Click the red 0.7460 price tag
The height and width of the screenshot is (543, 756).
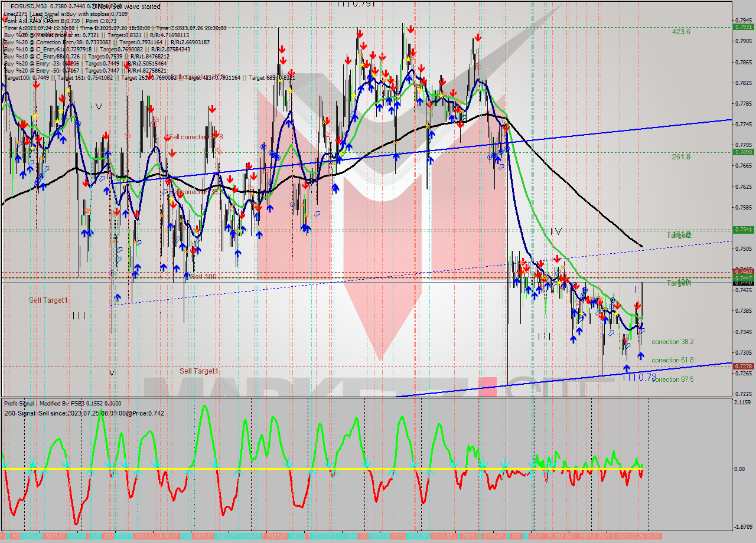[x=743, y=271]
